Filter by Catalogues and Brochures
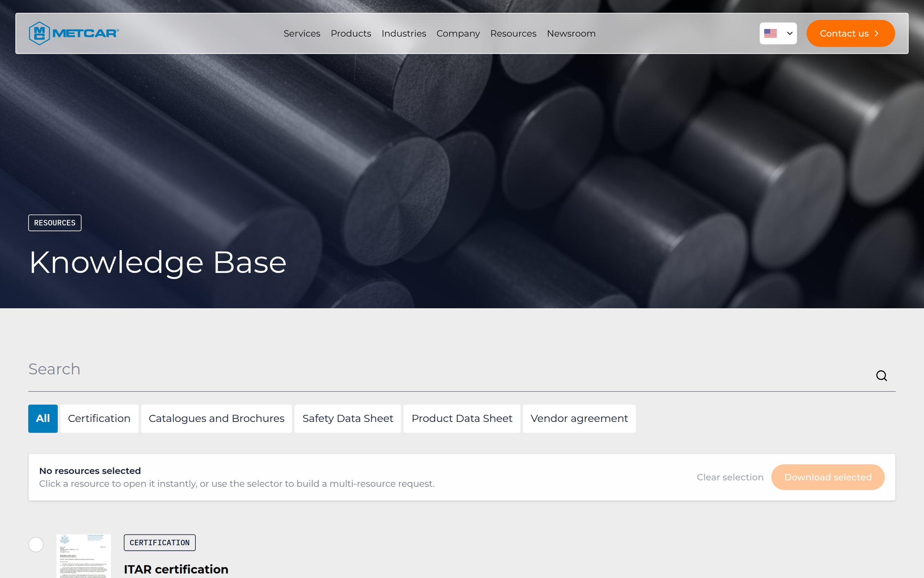The image size is (924, 578). [216, 418]
